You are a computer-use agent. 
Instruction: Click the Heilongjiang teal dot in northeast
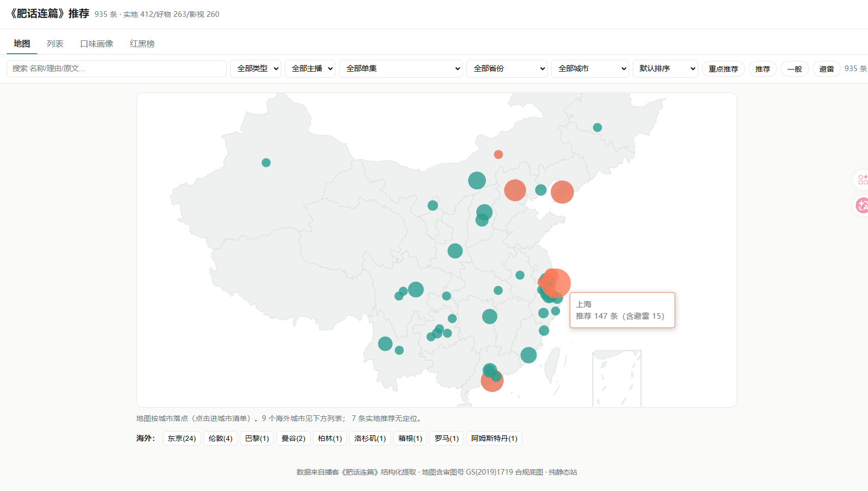tap(597, 127)
